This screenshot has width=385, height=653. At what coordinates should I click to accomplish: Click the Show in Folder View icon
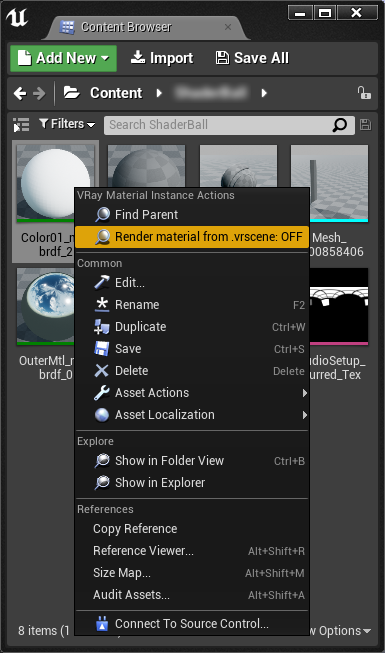tap(102, 461)
